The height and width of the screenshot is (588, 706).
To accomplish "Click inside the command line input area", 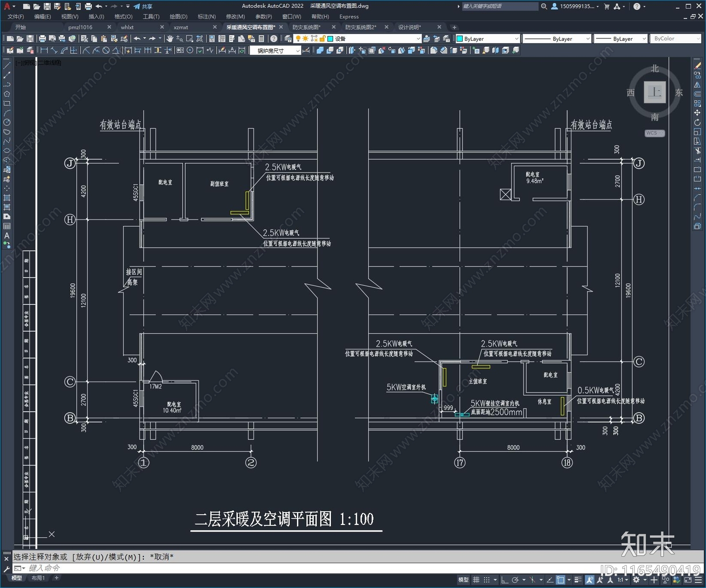I will [132, 568].
